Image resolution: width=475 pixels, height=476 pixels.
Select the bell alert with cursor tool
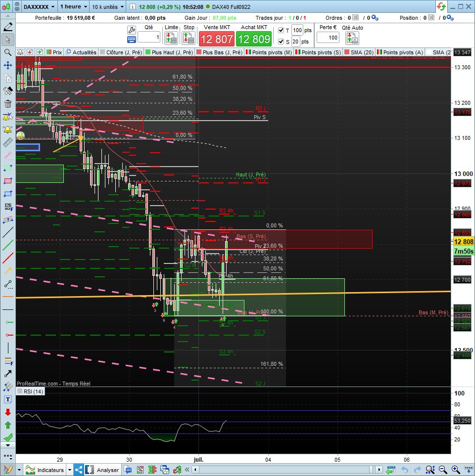point(8,117)
